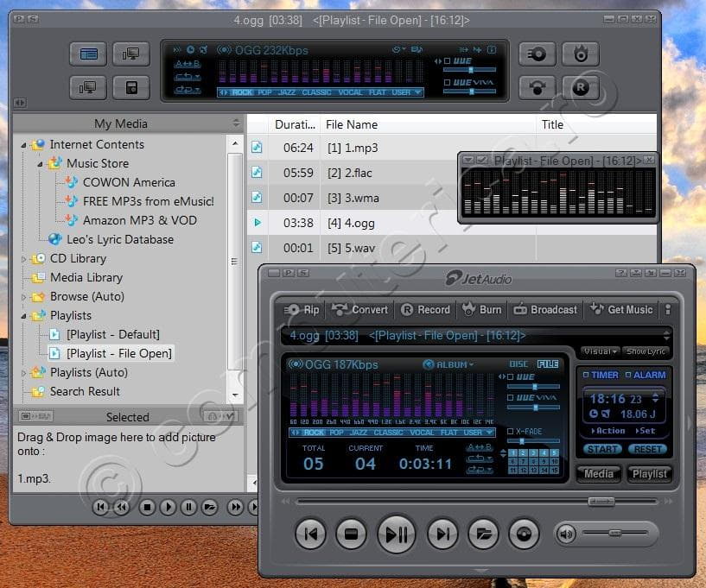Enable the BBE ViVA checkbox in JetAudio player
706x588 pixels.
point(510,398)
